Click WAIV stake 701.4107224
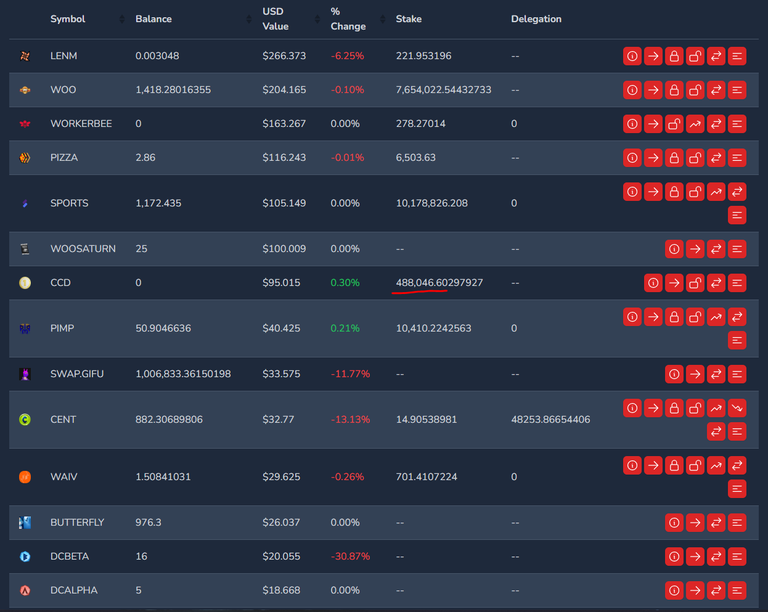 coord(426,477)
